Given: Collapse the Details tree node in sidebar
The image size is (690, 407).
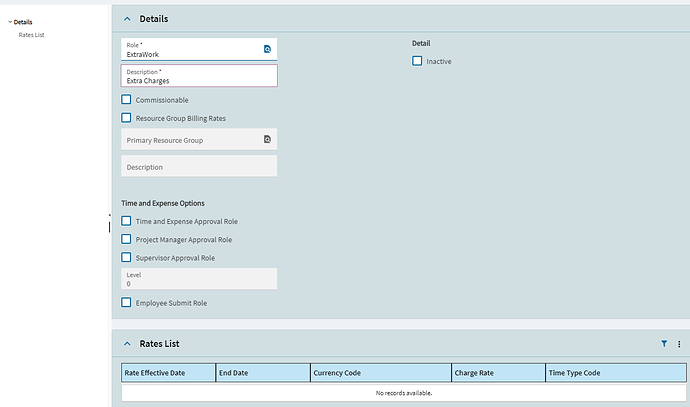Looking at the screenshot, I should pyautogui.click(x=9, y=21).
